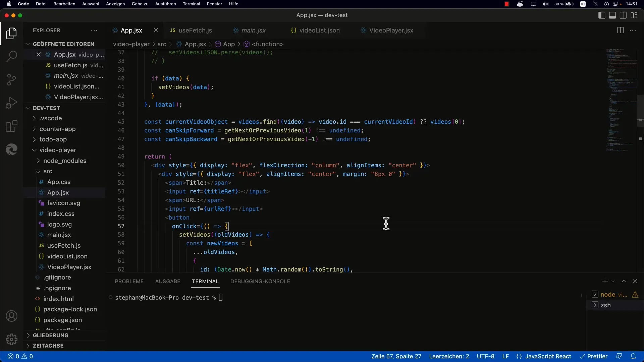Customize the editor layout
This screenshot has width=644, height=362.
point(634,15)
